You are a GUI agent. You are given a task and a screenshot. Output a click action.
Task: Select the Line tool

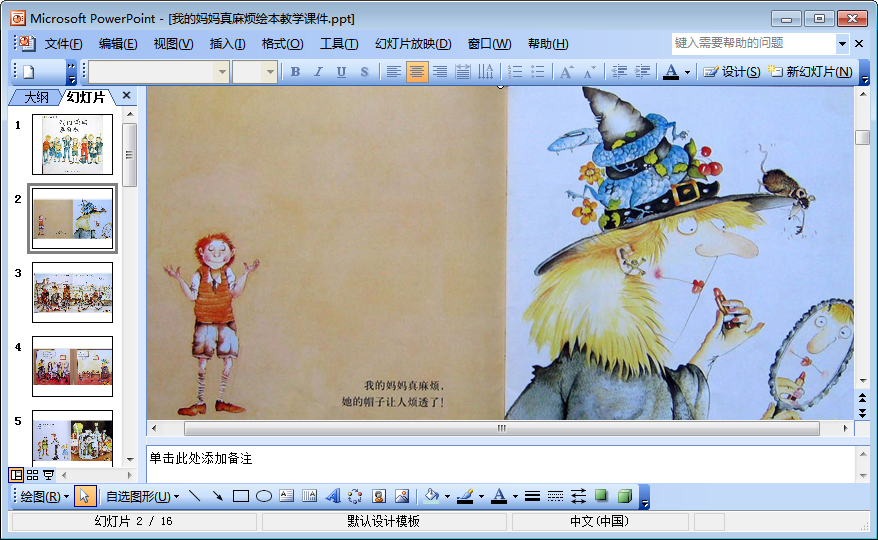(195, 496)
